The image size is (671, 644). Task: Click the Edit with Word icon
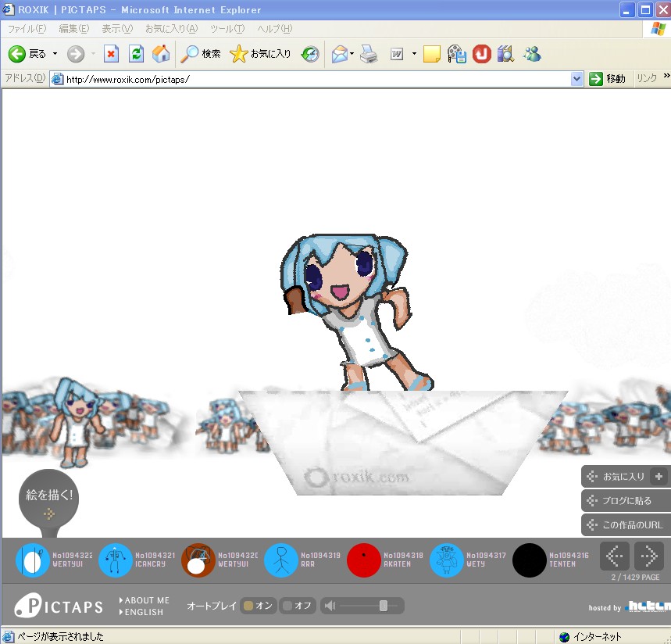(397, 54)
